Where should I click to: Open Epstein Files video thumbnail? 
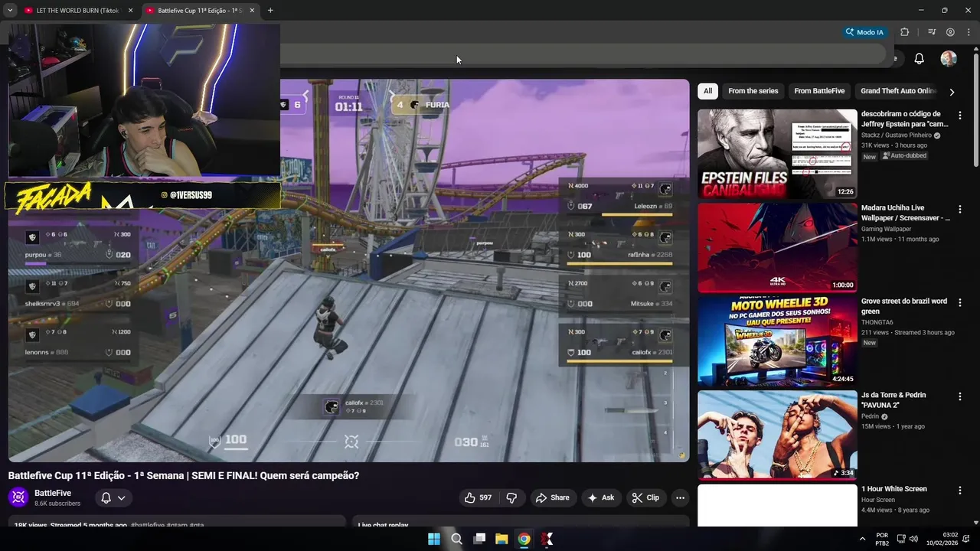(x=777, y=154)
